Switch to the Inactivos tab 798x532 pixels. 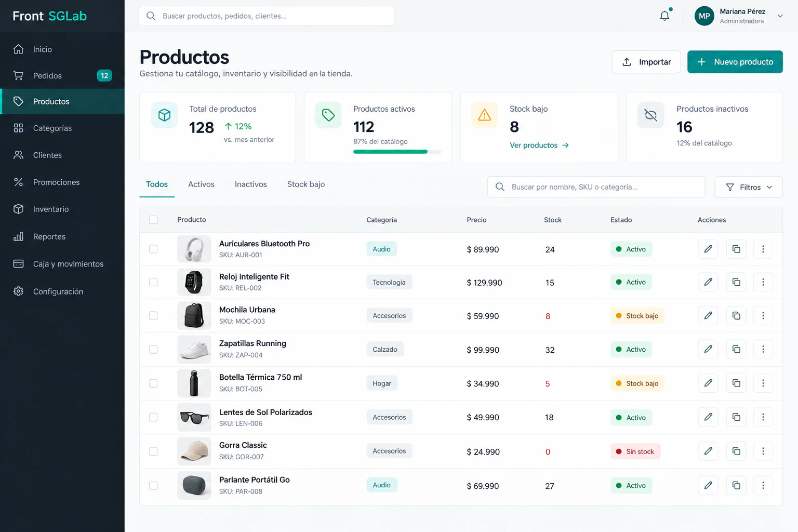[251, 184]
